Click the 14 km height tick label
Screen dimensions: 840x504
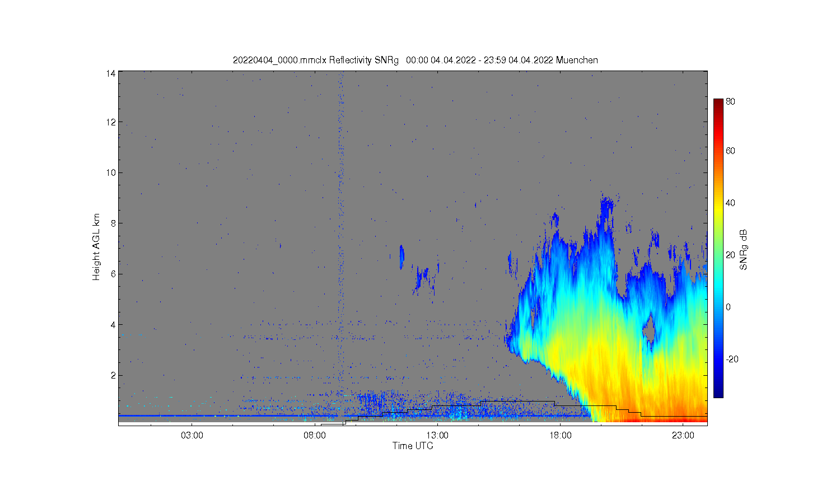(x=111, y=73)
